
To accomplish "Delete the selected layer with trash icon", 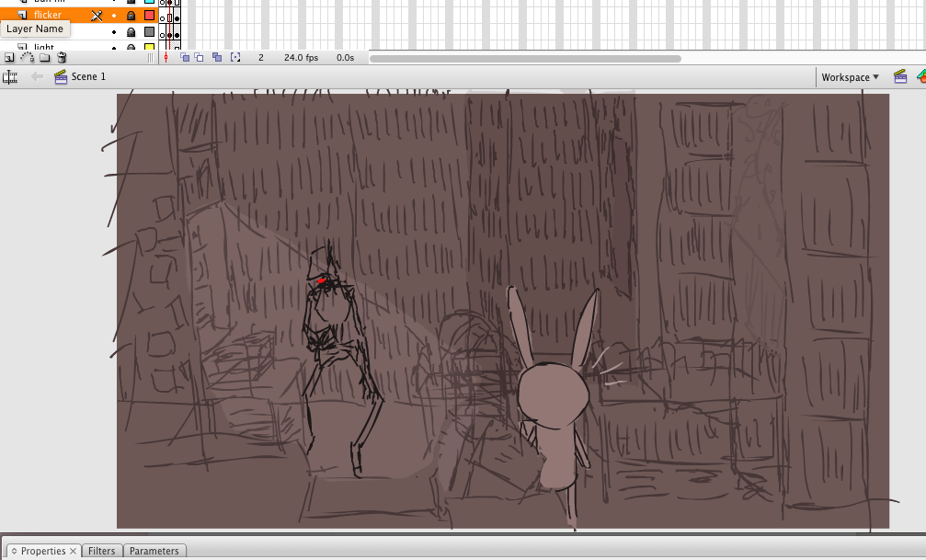I will [62, 58].
